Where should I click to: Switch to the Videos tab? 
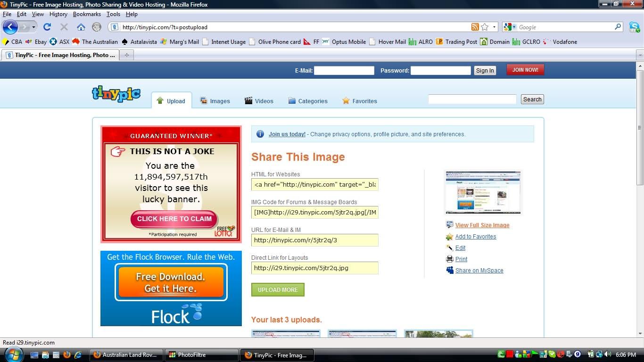[x=259, y=101]
